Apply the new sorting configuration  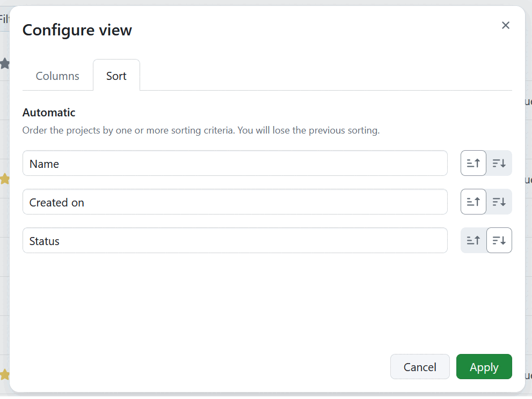pyautogui.click(x=484, y=367)
